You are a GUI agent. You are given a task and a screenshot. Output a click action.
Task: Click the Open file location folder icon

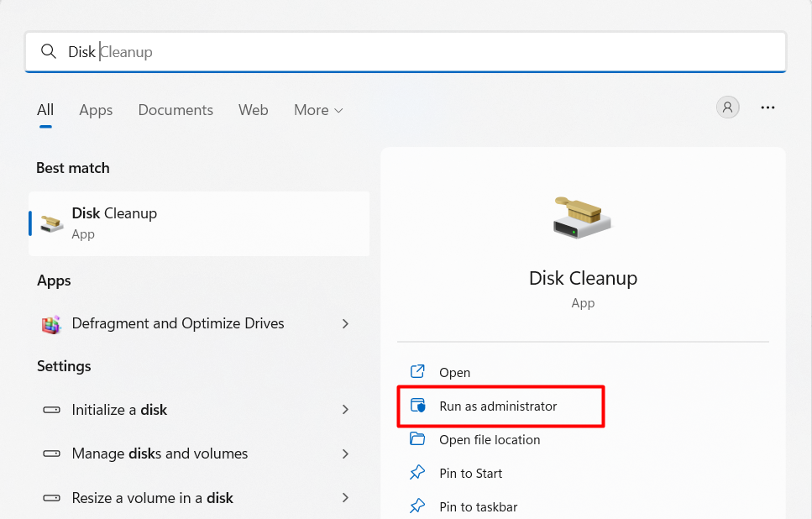pyautogui.click(x=417, y=440)
